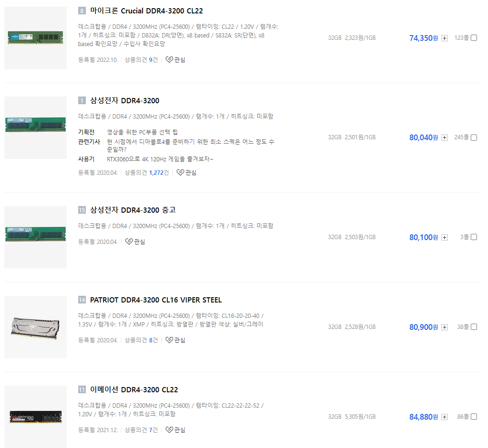Click rank badge 14 beside PATRIOT title
The height and width of the screenshot is (448, 488).
[x=82, y=300]
